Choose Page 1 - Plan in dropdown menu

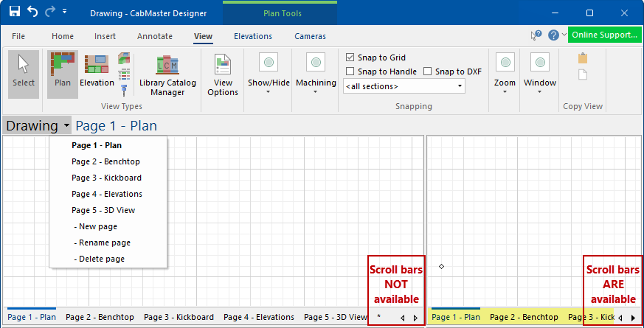tap(108, 145)
